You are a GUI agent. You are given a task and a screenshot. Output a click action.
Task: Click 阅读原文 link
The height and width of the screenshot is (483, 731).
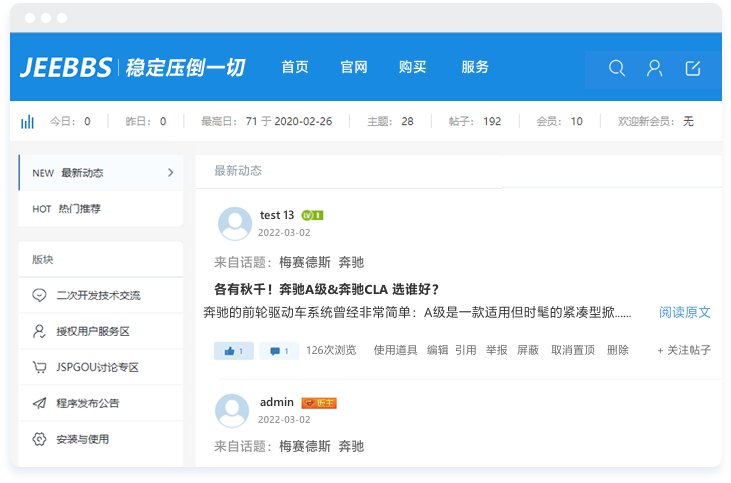684,312
